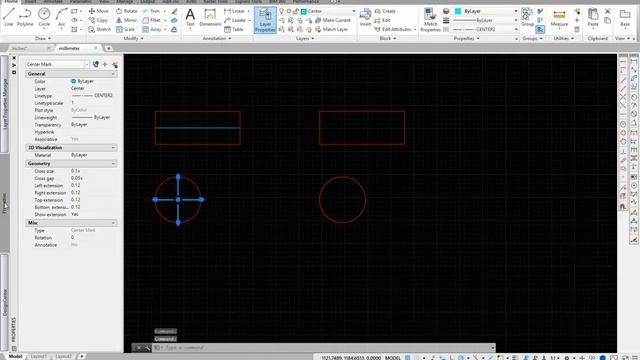Open the Layer Properties manager
This screenshot has width=640, height=360.
click(x=265, y=20)
